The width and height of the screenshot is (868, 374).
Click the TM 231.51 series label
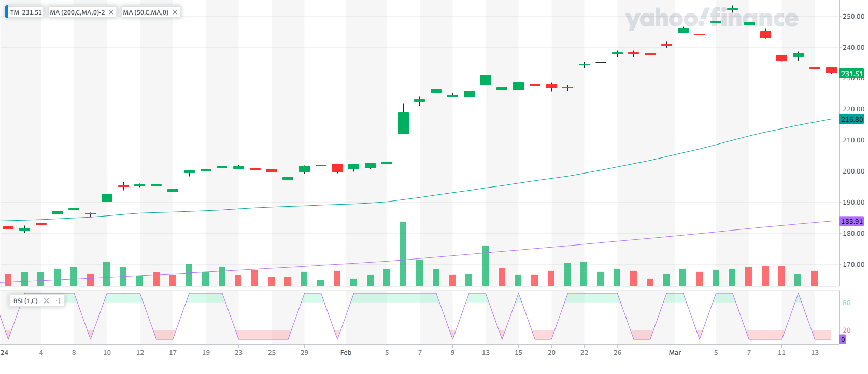(x=26, y=12)
